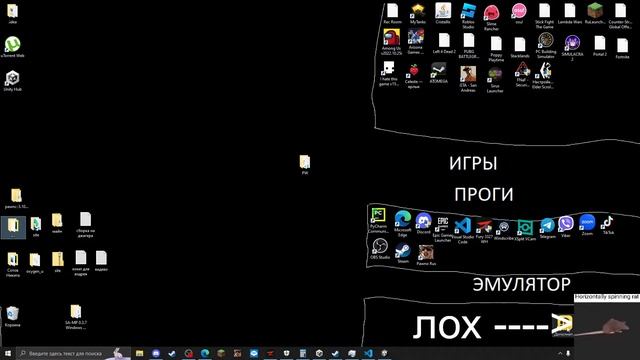640x360 pixels.
Task: Open the PyCharm Community shortcut
Action: 378,220
